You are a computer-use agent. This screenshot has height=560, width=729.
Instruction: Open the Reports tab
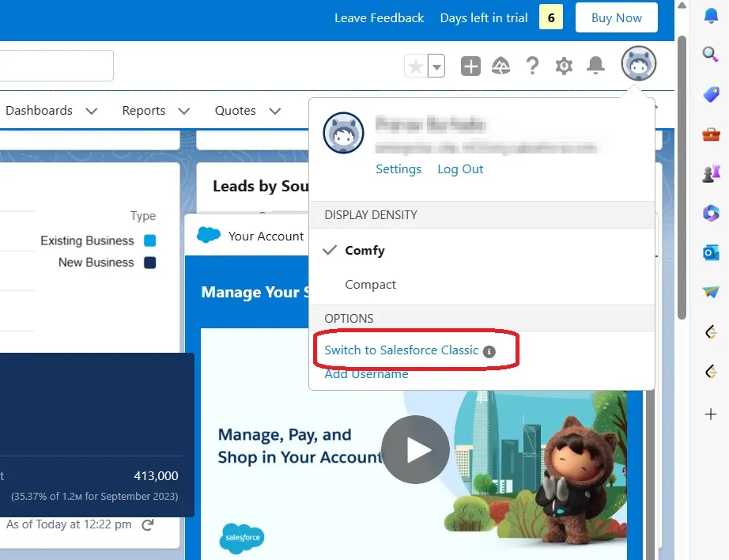pyautogui.click(x=144, y=110)
